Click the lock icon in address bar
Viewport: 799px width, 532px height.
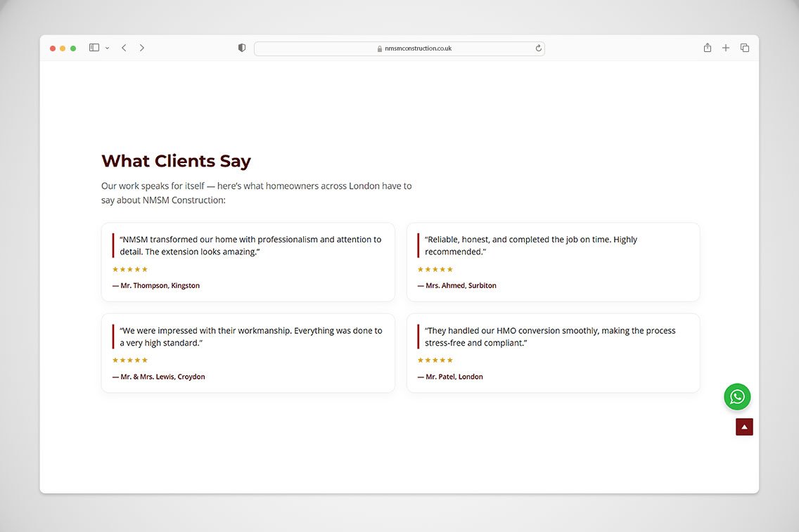380,48
